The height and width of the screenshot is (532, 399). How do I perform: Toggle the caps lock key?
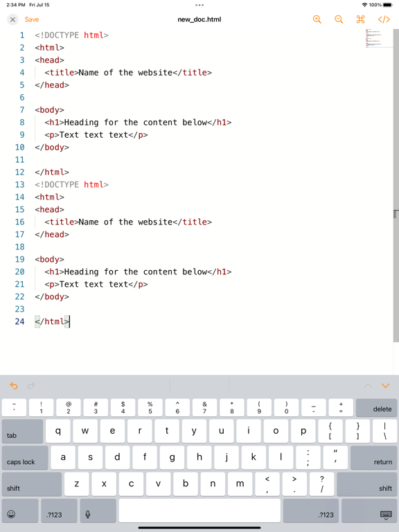click(25, 458)
